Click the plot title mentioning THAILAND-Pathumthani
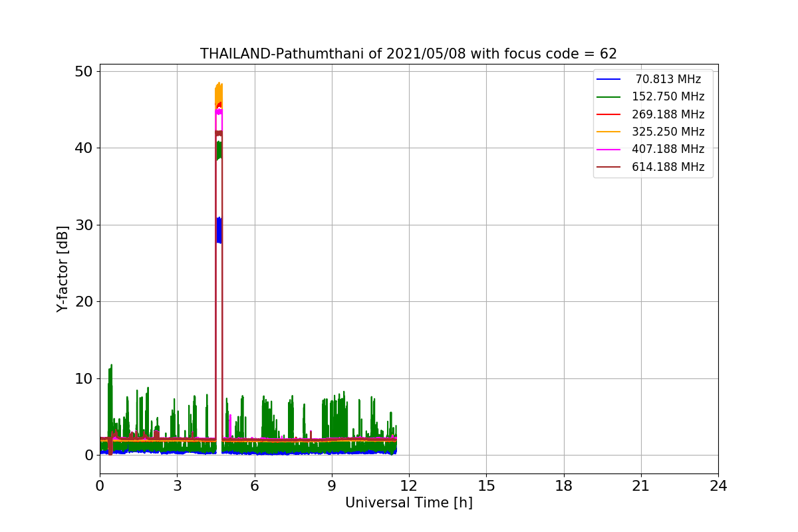Screen dimensions: 798x532 point(408,54)
